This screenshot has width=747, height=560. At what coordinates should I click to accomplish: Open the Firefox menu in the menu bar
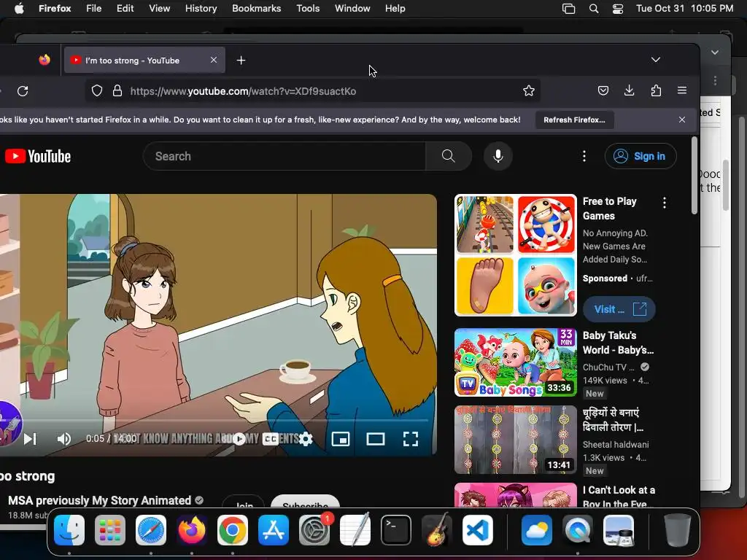coord(55,9)
